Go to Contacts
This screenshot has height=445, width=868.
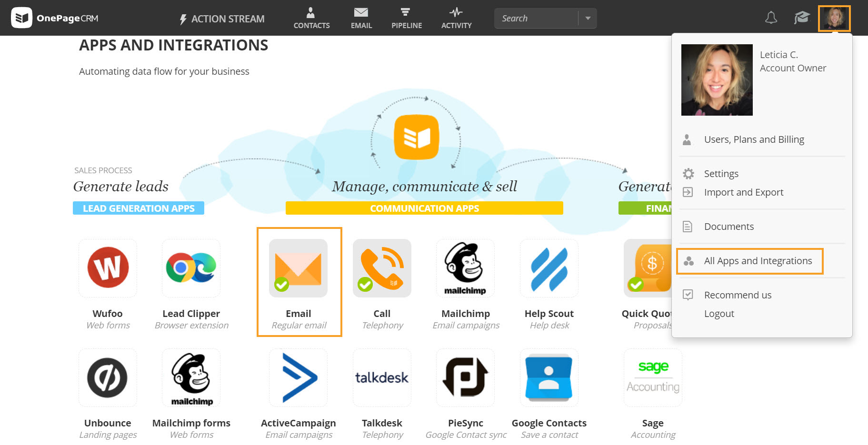(311, 18)
